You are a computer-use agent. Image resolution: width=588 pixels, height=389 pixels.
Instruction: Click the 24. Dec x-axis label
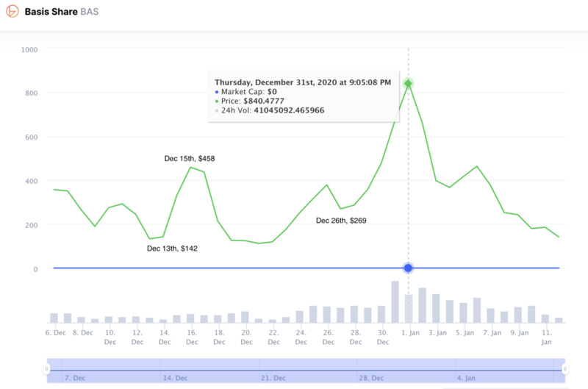(x=301, y=338)
